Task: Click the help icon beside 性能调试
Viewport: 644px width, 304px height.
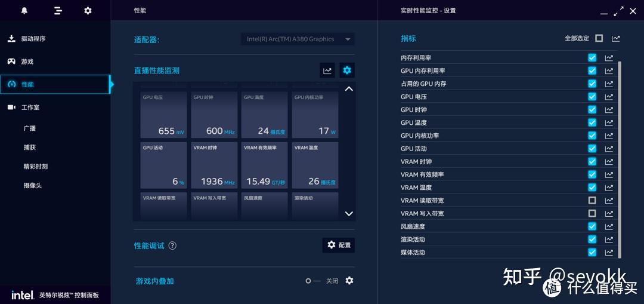Action: [x=172, y=245]
